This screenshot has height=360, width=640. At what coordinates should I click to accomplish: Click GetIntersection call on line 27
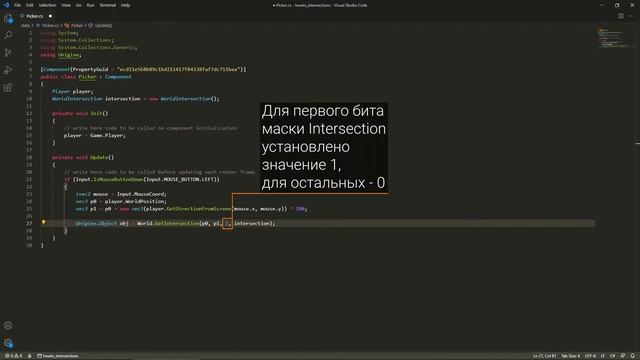pyautogui.click(x=177, y=223)
